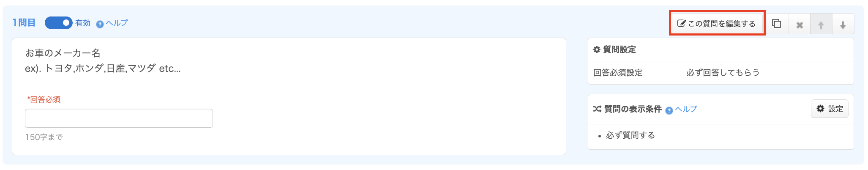Click the *回答必須 label above the input
868x170 pixels.
click(44, 99)
